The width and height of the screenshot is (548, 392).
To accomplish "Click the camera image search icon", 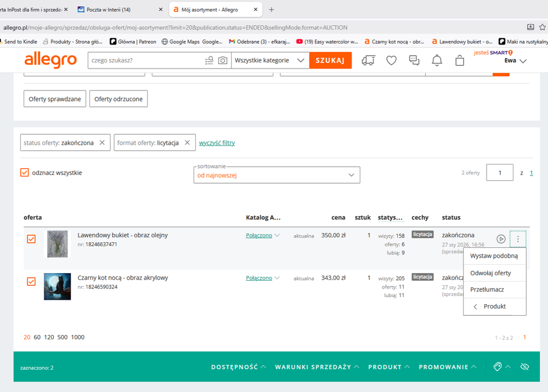I will 222,60.
